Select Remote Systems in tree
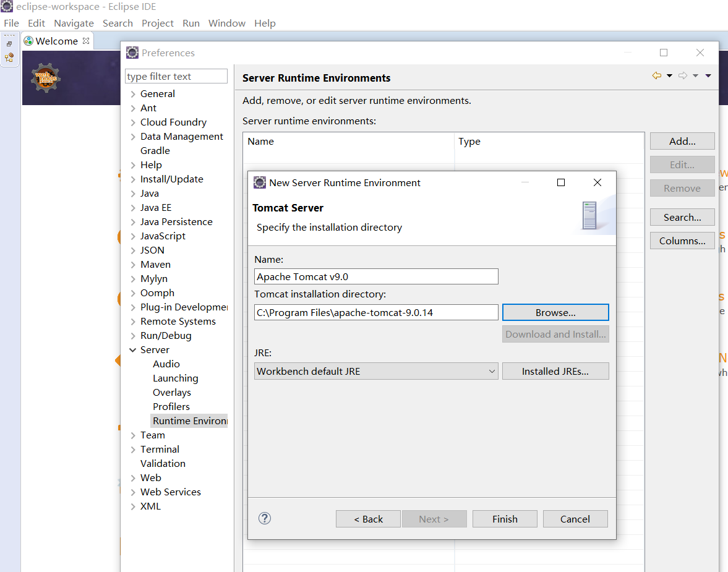Viewport: 728px width, 572px height. pyautogui.click(x=178, y=322)
